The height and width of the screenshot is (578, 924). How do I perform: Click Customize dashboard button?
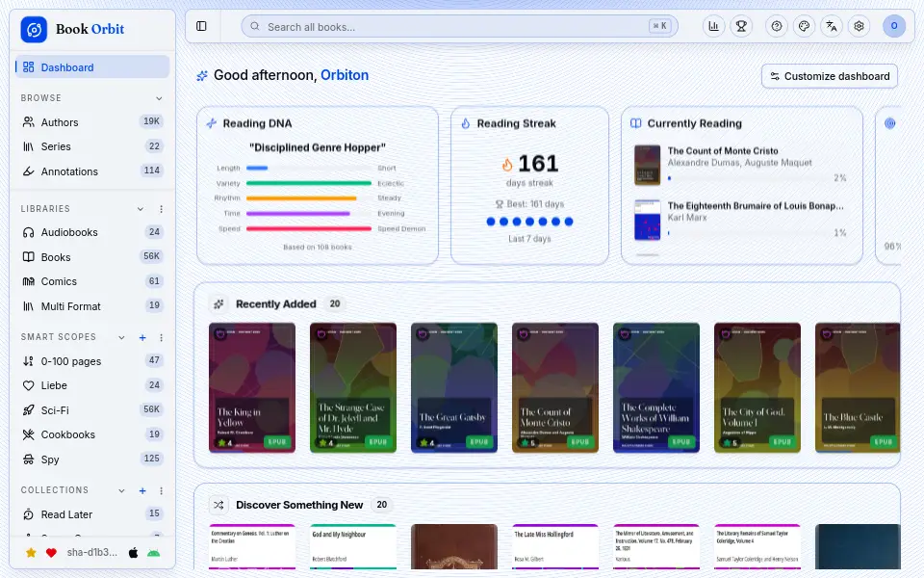point(830,76)
